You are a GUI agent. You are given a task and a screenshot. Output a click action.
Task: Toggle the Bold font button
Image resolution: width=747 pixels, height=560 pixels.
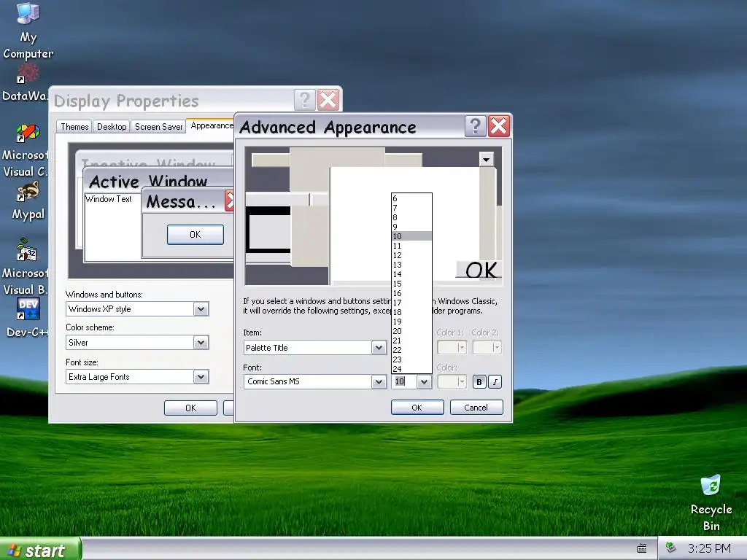(479, 382)
